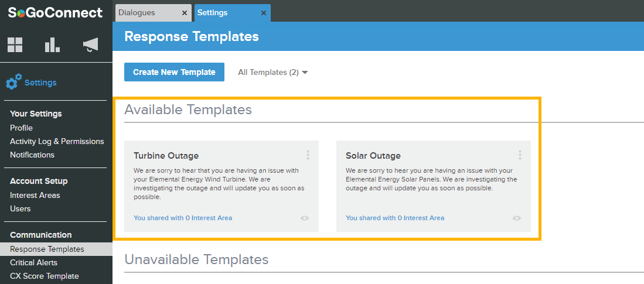The width and height of the screenshot is (644, 284).
Task: Open Solar Outage three-dot menu
Action: tap(520, 155)
